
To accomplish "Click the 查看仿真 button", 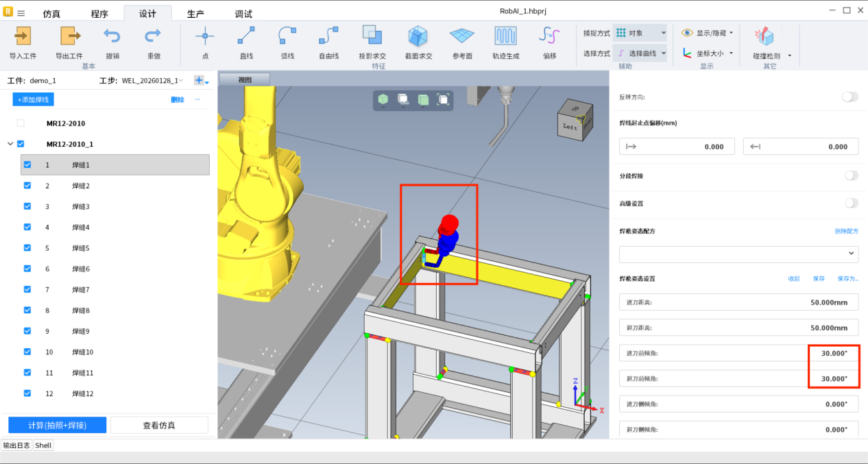I will point(159,425).
